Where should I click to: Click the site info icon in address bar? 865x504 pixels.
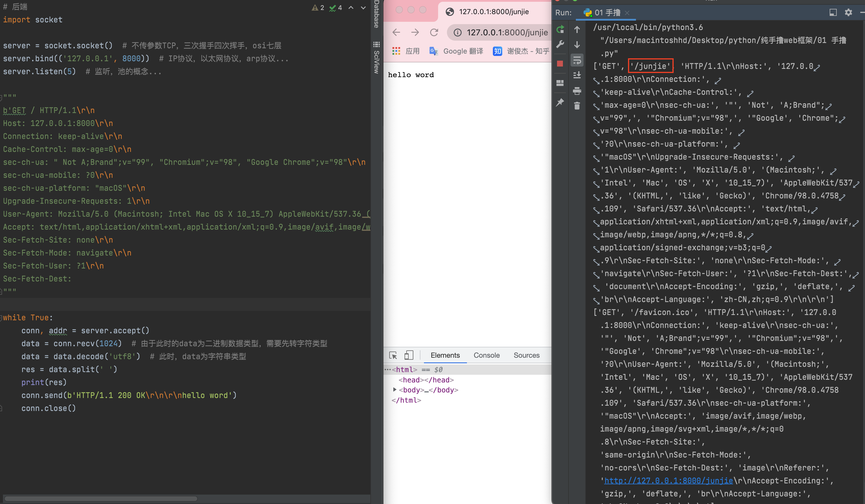tap(457, 32)
